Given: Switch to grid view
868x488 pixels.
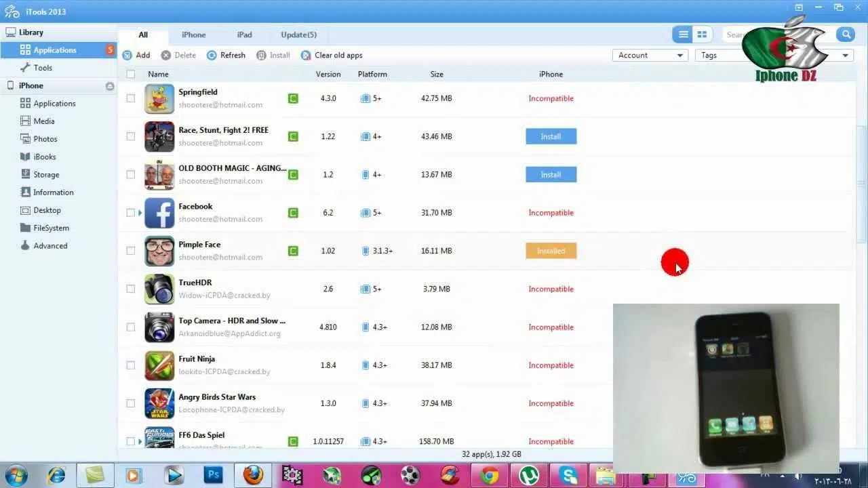Looking at the screenshot, I should tap(702, 35).
